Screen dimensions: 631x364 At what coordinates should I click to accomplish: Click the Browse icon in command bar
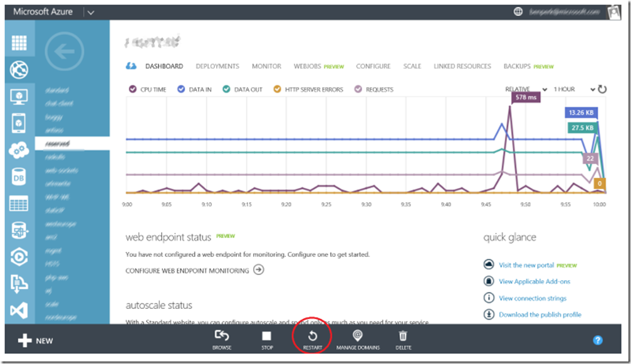click(x=222, y=337)
